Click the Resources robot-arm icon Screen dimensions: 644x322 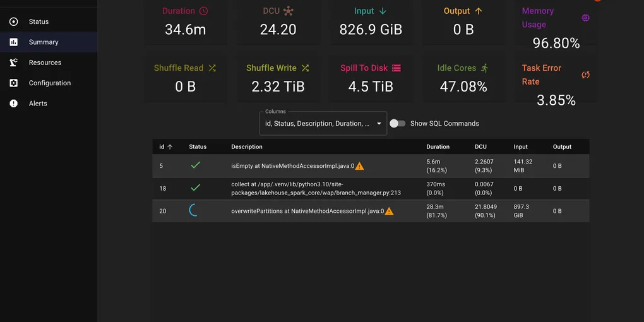click(x=13, y=63)
